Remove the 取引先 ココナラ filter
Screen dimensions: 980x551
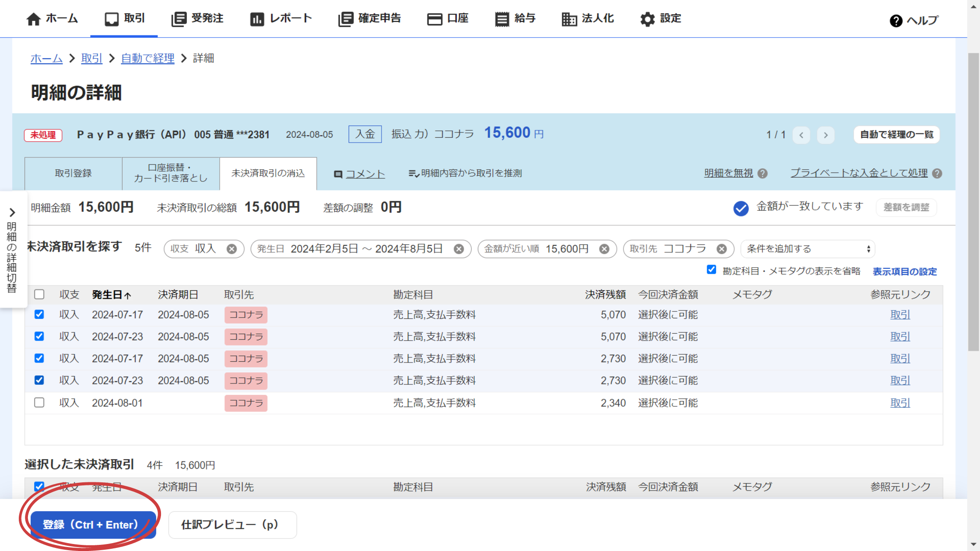(721, 249)
